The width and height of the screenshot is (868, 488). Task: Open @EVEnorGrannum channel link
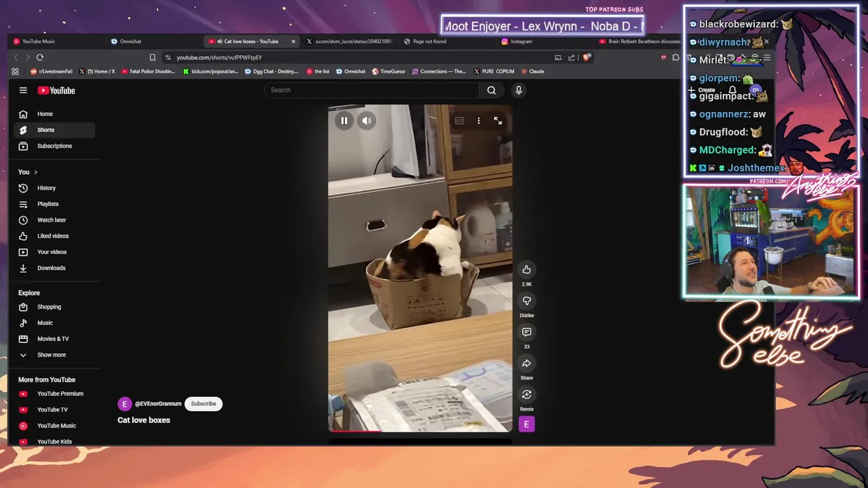click(158, 404)
